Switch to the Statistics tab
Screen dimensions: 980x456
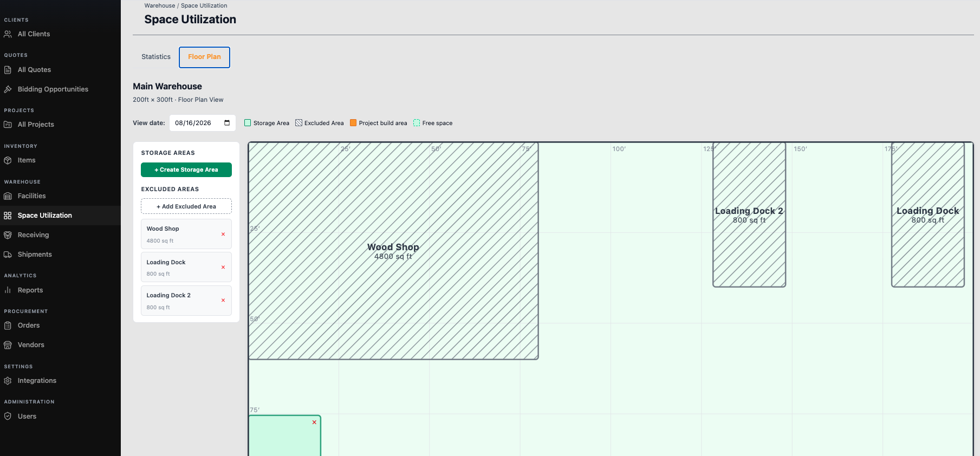156,57
